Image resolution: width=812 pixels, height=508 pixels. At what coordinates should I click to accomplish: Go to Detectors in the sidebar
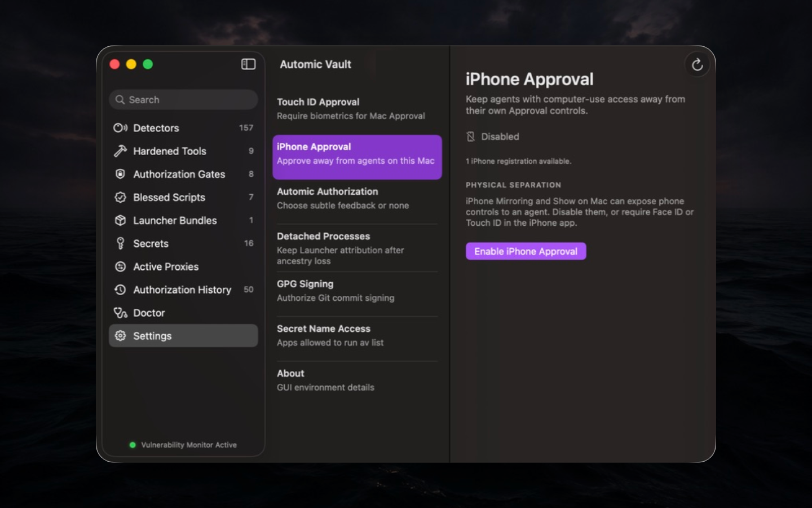click(x=183, y=128)
